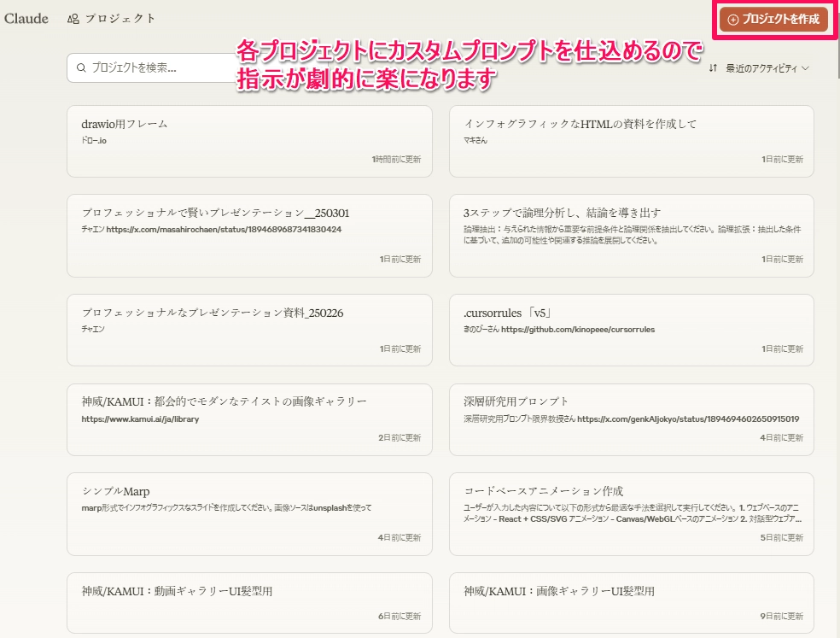Click the 6日前に更新 timestamp
840x638 pixels.
click(400, 617)
